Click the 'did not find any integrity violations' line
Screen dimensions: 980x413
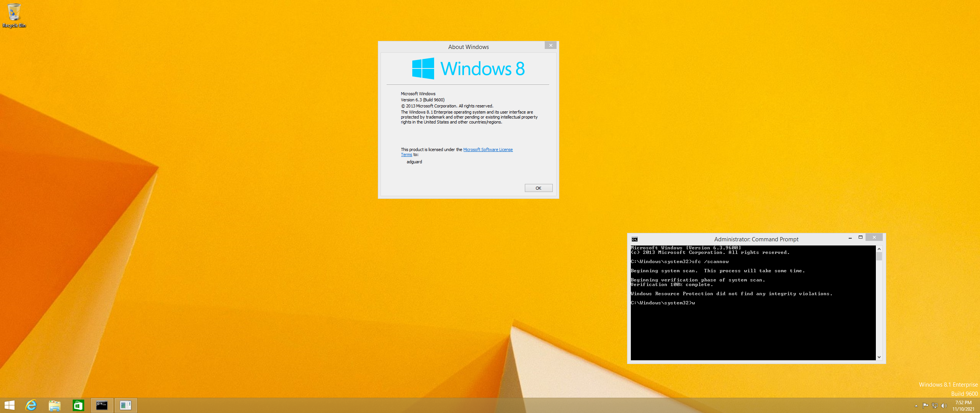tap(732, 294)
